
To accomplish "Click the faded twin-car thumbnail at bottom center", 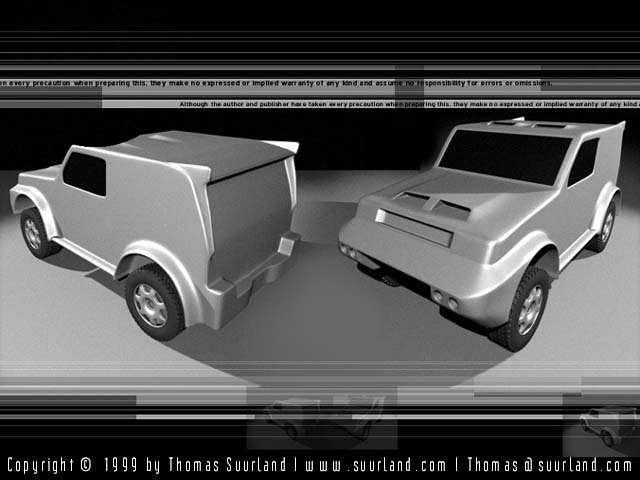I will (322, 418).
